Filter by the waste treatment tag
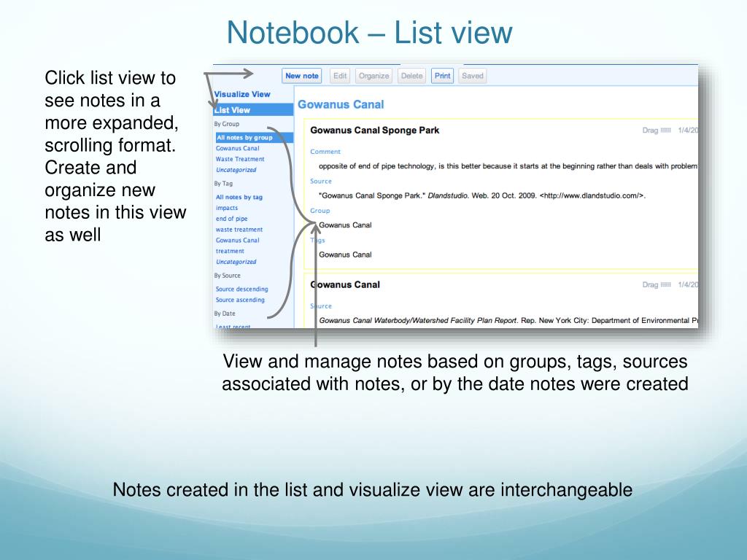 click(239, 230)
